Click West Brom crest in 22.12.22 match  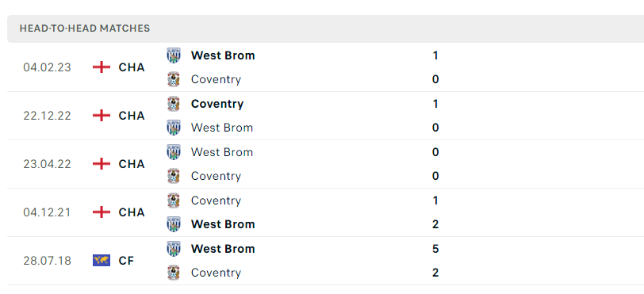174,128
